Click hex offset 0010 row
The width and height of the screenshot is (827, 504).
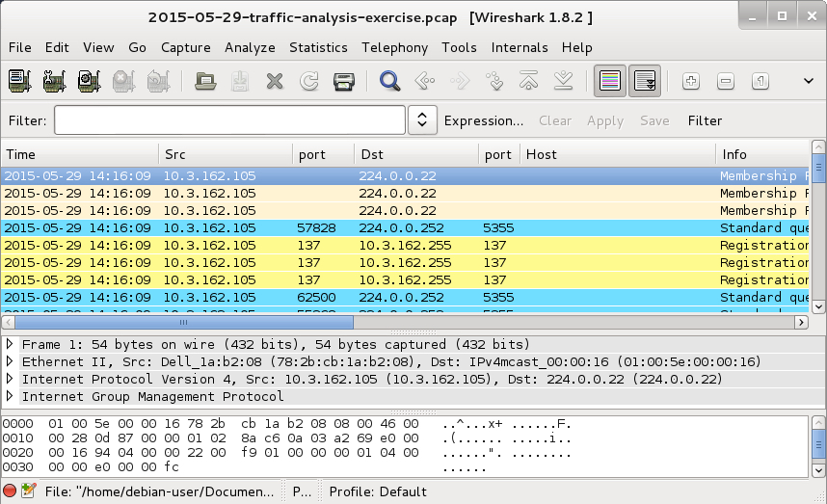point(286,438)
